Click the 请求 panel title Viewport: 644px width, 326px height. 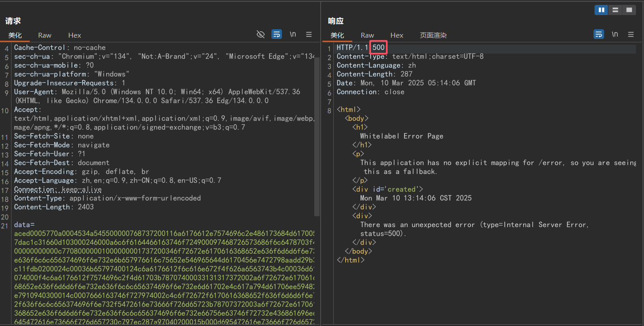13,21
